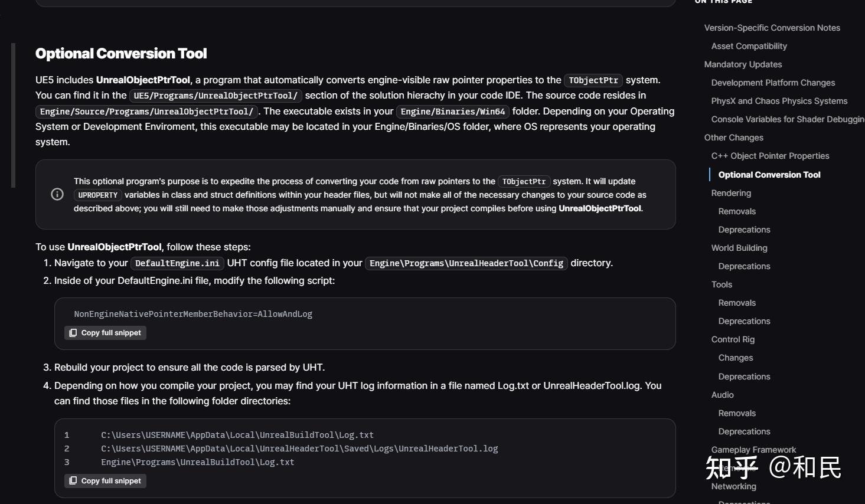
Task: Navigate to Development Platform Changes
Action: point(773,83)
